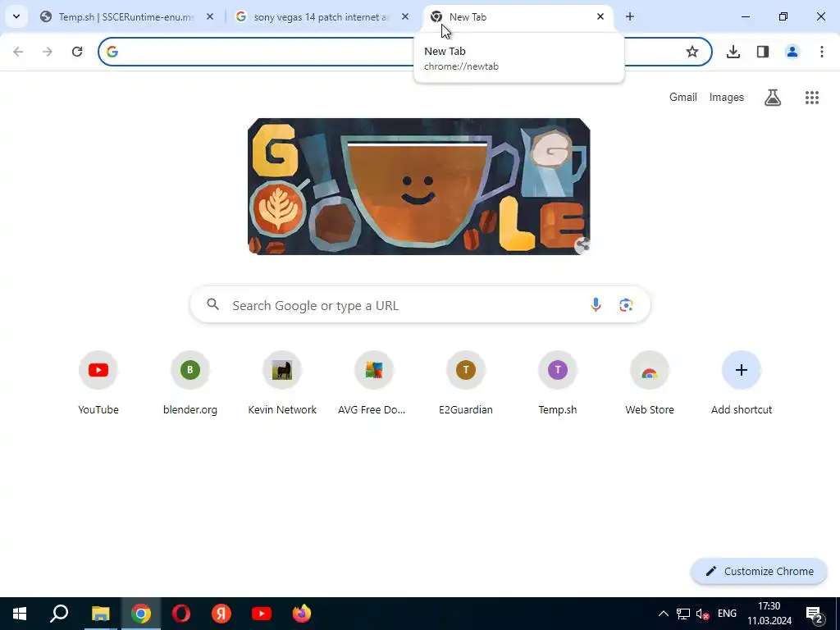Close the sony vegas 14 patch tab
840x630 pixels.
point(405,16)
